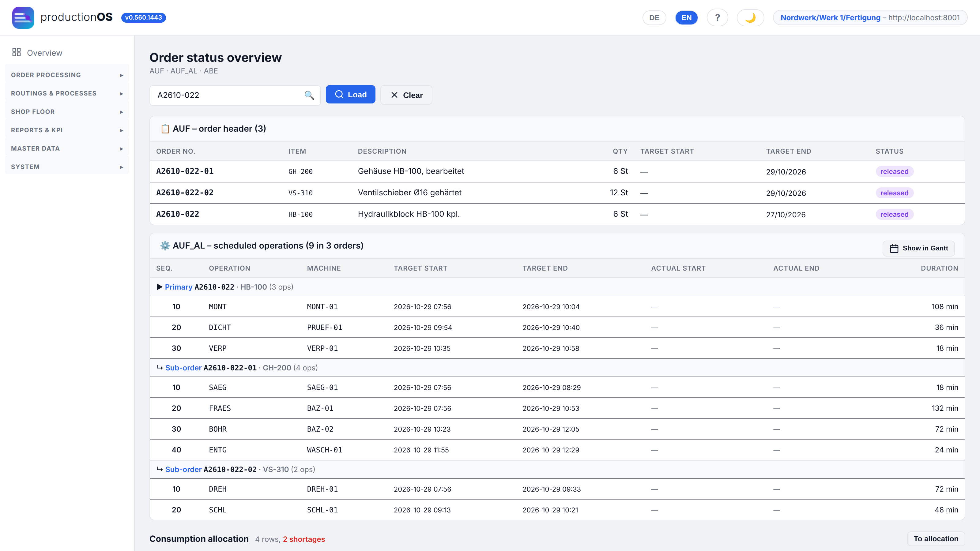Click the clipboard icon beside AUF order header
The width and height of the screenshot is (980, 551).
tap(165, 129)
